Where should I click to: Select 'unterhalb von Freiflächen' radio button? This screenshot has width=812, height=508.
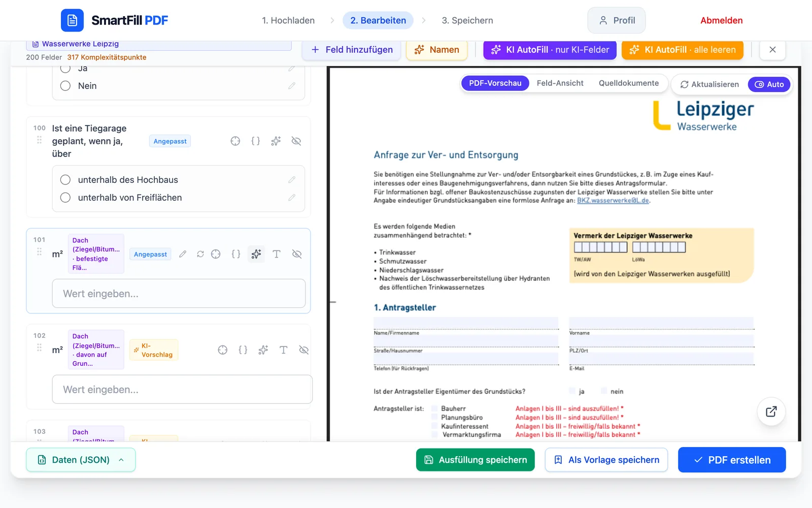(65, 198)
